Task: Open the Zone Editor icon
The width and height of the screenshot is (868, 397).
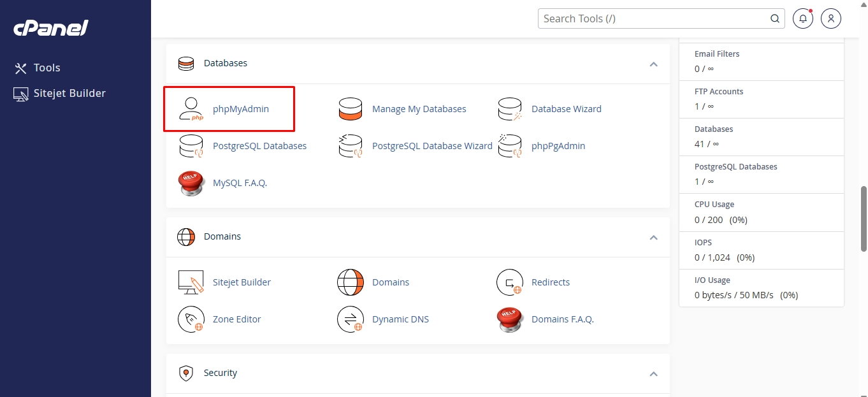Action: [191, 319]
